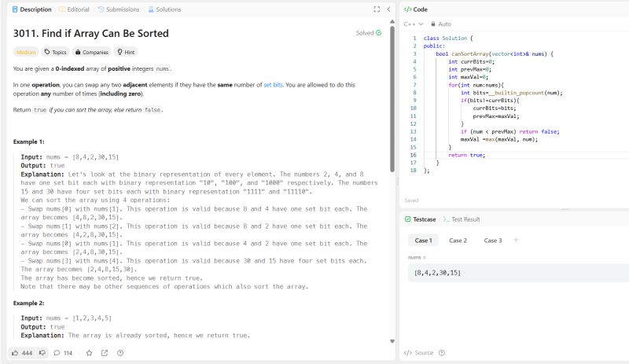The width and height of the screenshot is (629, 364).
Task: Star this problem as favorite
Action: click(x=89, y=353)
